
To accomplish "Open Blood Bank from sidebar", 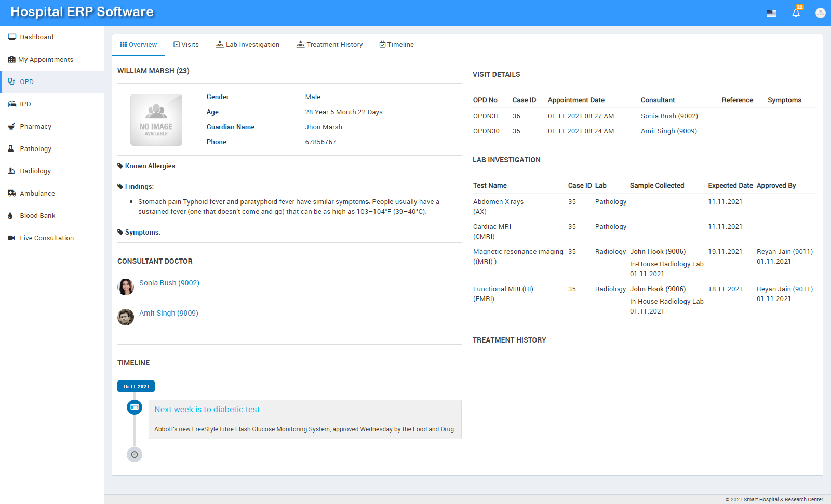I will tap(52, 215).
